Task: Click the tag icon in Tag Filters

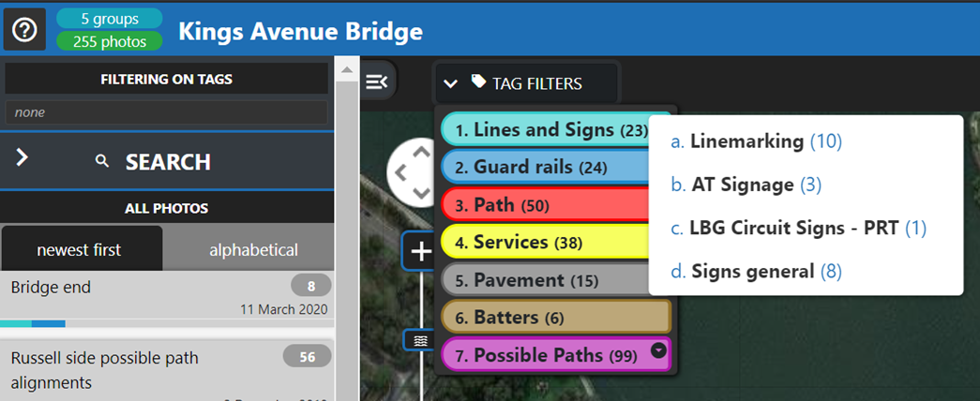Action: (x=478, y=82)
